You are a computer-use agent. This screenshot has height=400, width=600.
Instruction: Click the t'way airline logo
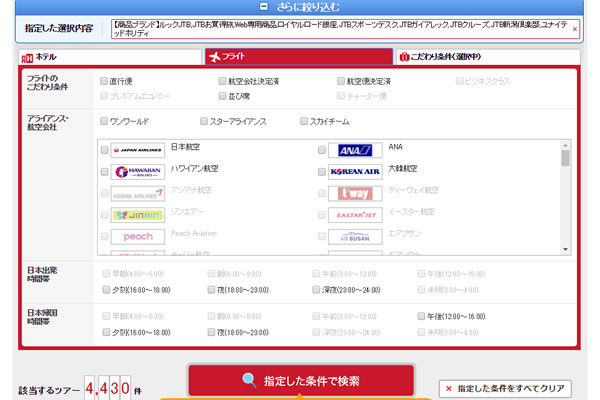pos(355,194)
